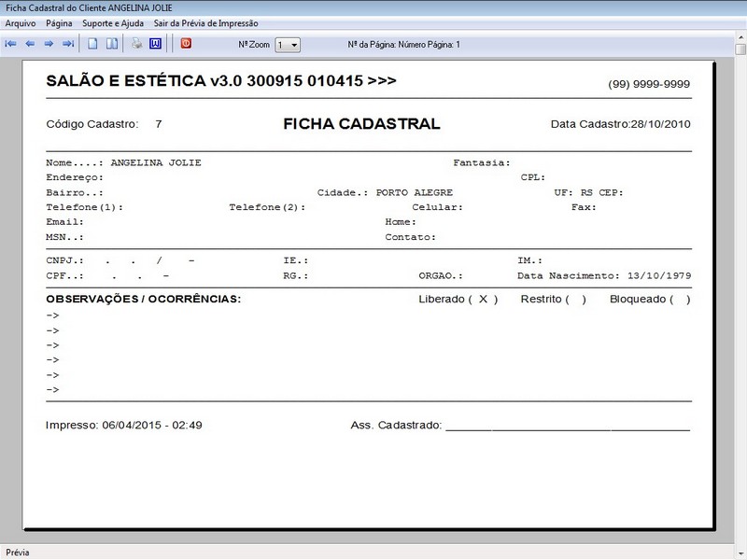Screen dimensions: 747x560
Task: Go to the previous page arrow
Action: coord(30,44)
